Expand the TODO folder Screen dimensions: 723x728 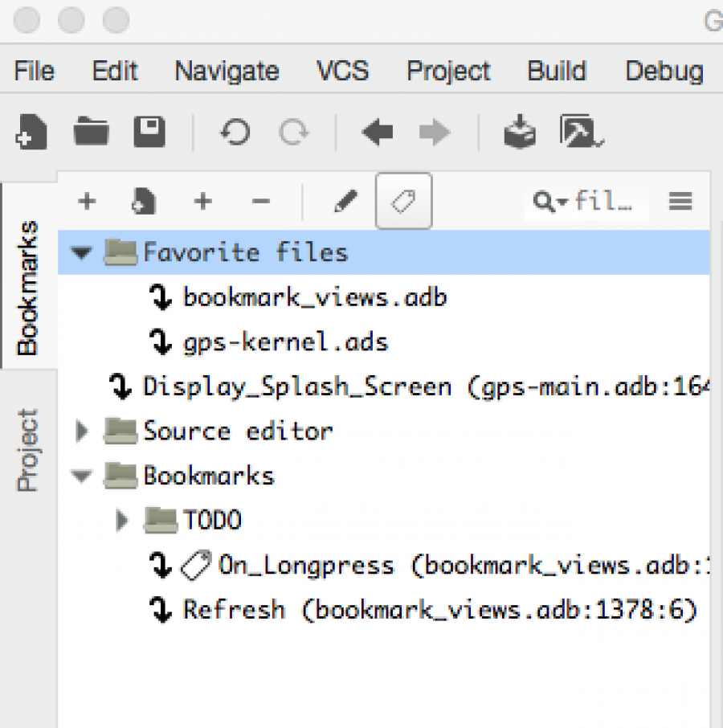[x=122, y=520]
